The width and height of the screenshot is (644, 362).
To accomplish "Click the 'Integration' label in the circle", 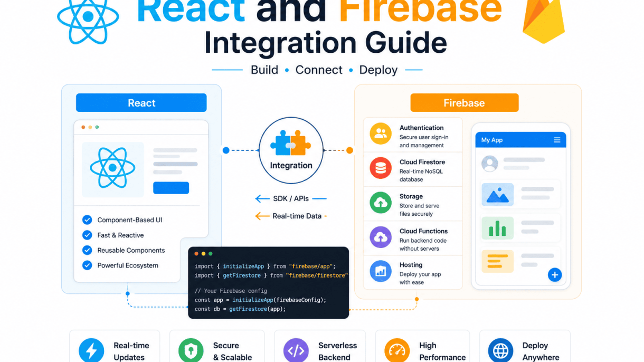I will [x=291, y=165].
